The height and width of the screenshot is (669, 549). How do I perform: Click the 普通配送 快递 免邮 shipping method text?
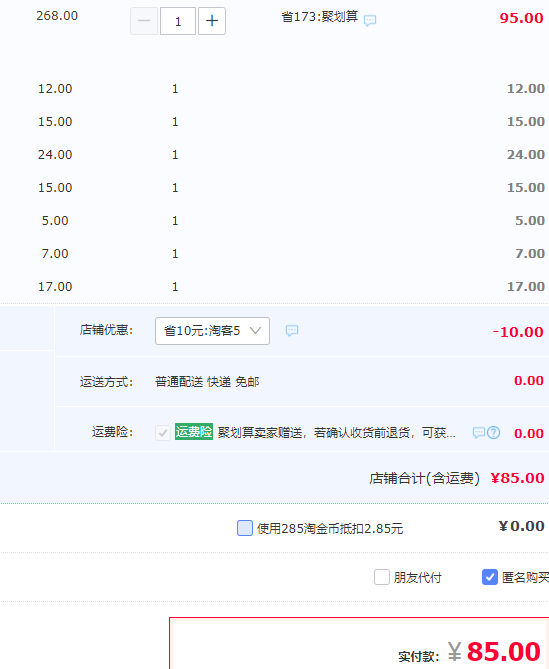click(207, 381)
